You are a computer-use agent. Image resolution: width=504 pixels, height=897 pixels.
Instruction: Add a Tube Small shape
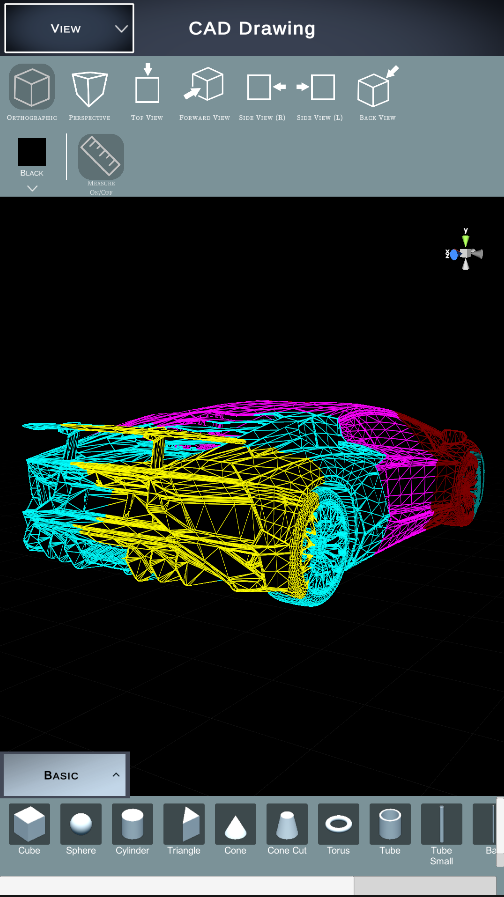coord(441,824)
